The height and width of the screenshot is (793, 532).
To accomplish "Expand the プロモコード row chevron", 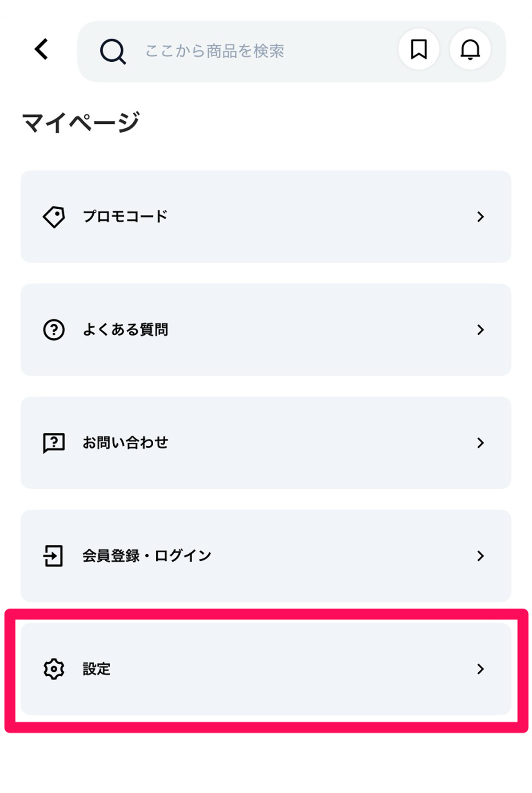I will [480, 217].
